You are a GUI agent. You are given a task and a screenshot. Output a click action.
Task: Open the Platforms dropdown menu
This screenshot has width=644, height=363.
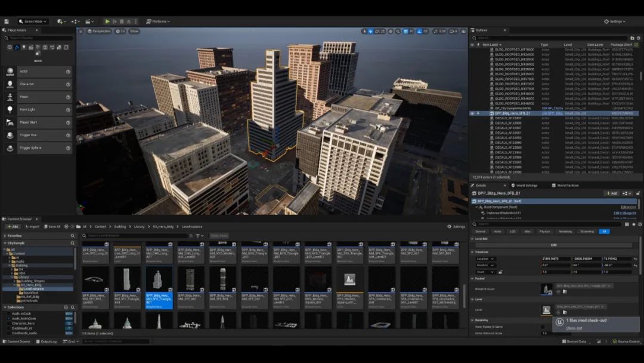click(x=158, y=21)
